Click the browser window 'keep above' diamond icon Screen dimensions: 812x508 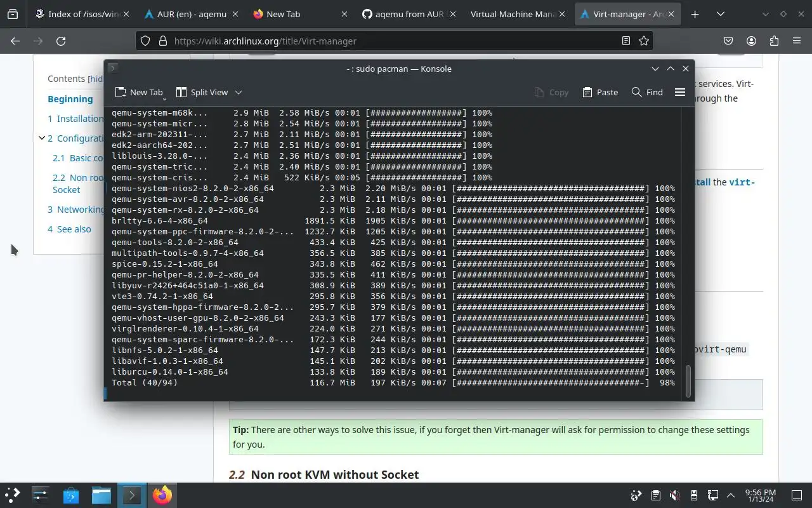click(783, 14)
